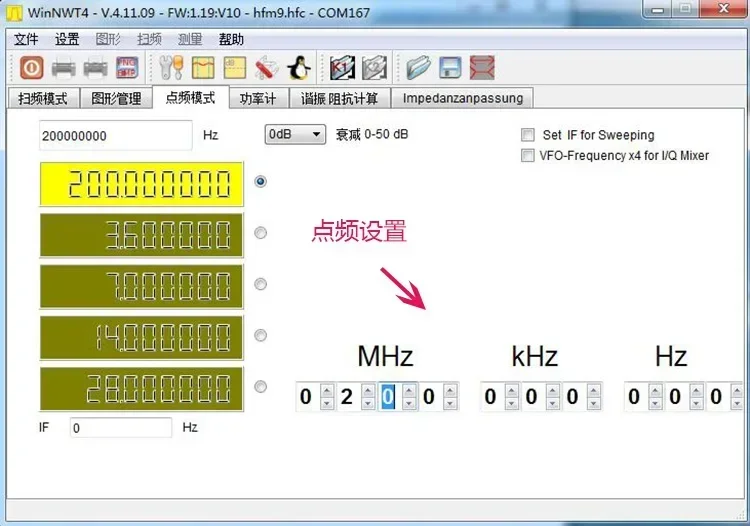Enable VFO-Frequency x4 for I/Q Mixer
Viewport: 750px width, 526px height.
[528, 155]
